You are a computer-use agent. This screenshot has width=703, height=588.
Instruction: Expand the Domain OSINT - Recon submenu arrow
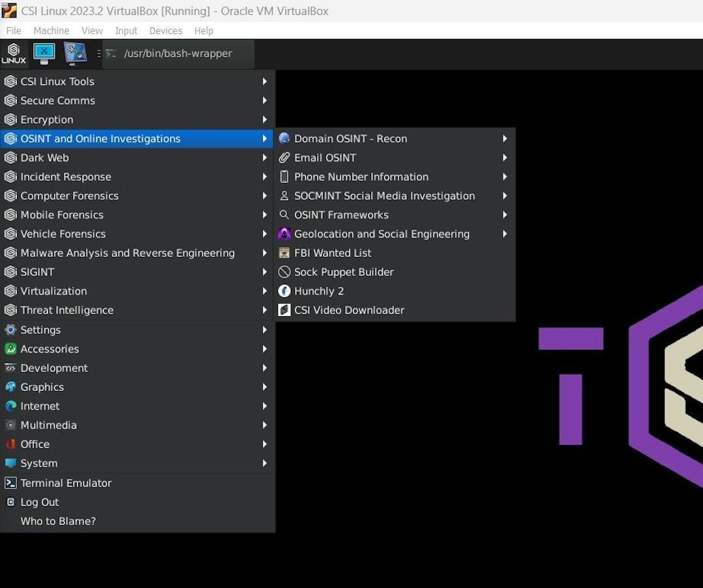pyautogui.click(x=504, y=139)
